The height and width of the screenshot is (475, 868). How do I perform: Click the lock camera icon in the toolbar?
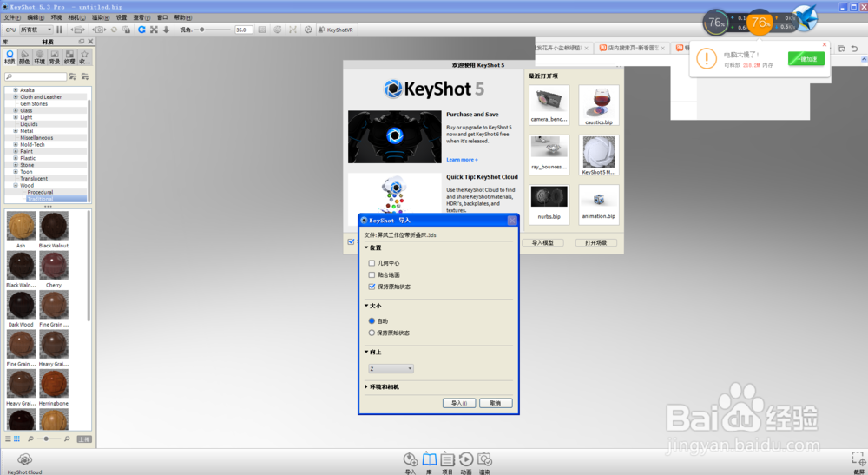pyautogui.click(x=126, y=30)
